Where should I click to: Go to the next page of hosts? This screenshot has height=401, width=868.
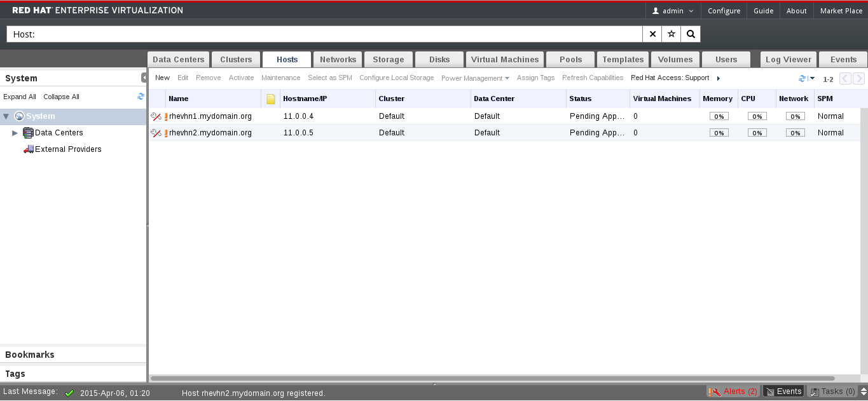[858, 79]
